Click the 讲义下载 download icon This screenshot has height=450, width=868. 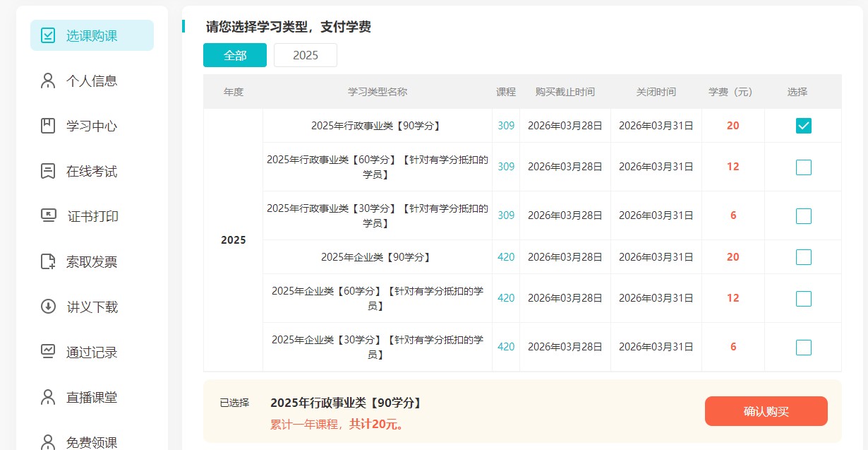point(48,307)
